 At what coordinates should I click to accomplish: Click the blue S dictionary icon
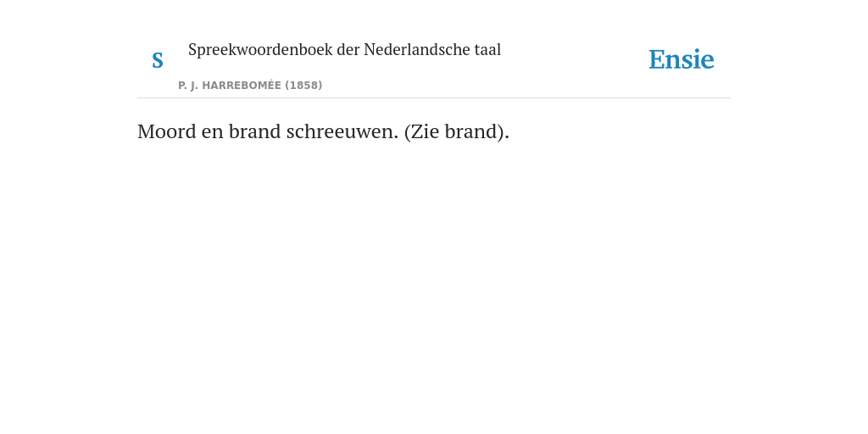[158, 60]
